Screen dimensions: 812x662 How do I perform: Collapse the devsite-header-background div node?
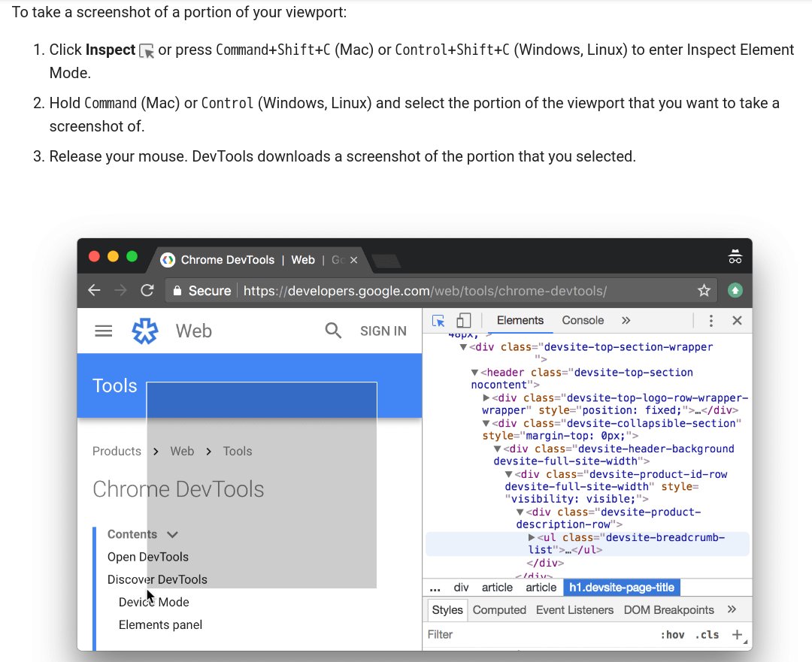(497, 449)
